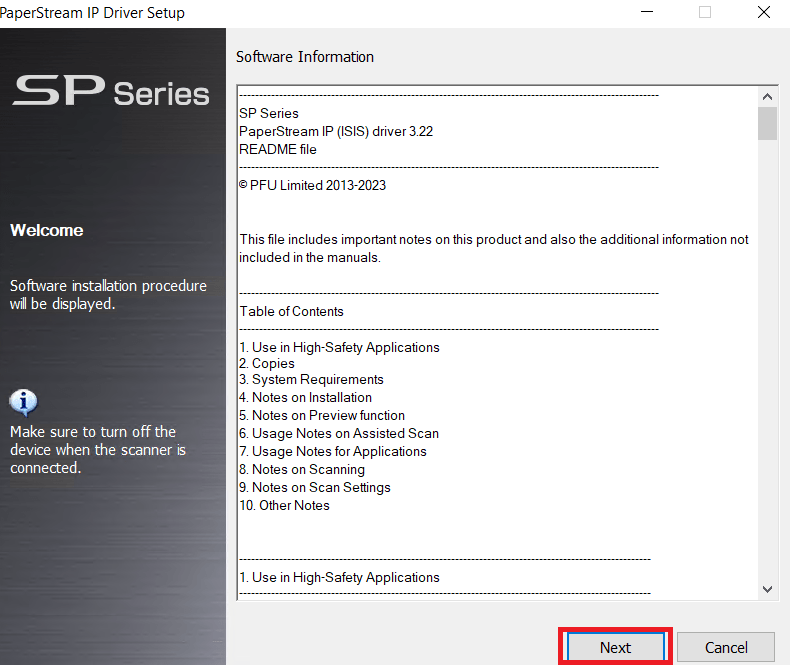
Task: Click 'This file includes important notes' paragraph
Action: [494, 248]
